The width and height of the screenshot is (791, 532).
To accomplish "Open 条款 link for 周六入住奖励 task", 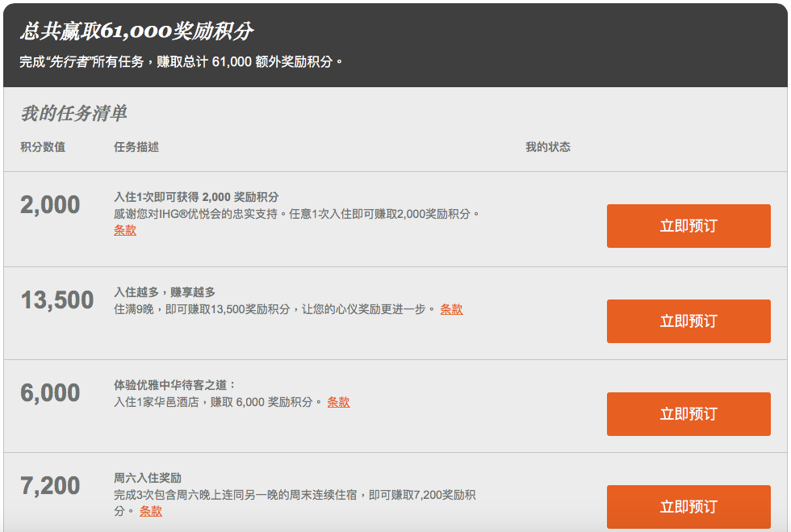I will pyautogui.click(x=151, y=511).
